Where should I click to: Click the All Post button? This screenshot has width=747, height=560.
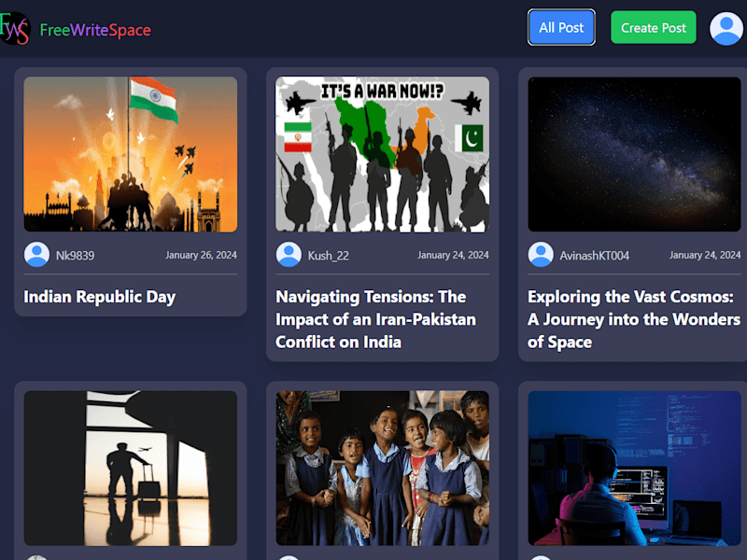pos(561,28)
